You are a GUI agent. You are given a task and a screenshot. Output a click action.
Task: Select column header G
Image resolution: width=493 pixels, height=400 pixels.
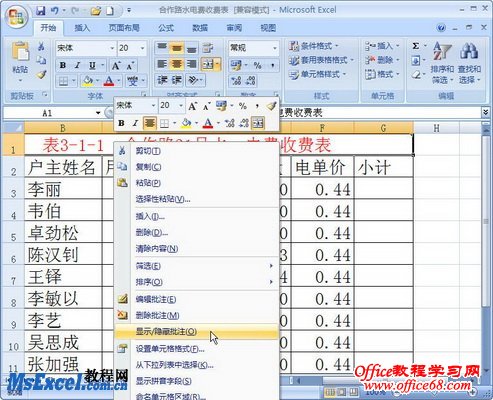pos(383,128)
